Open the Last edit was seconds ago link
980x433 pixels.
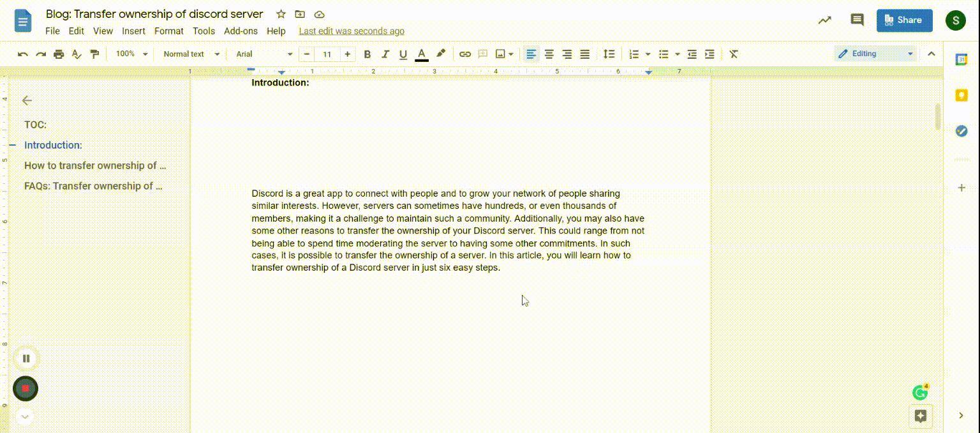pyautogui.click(x=352, y=31)
